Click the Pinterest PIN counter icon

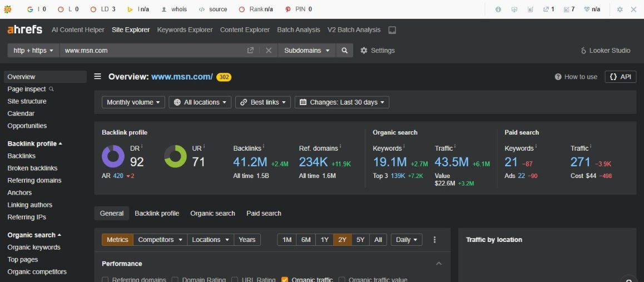tap(288, 9)
